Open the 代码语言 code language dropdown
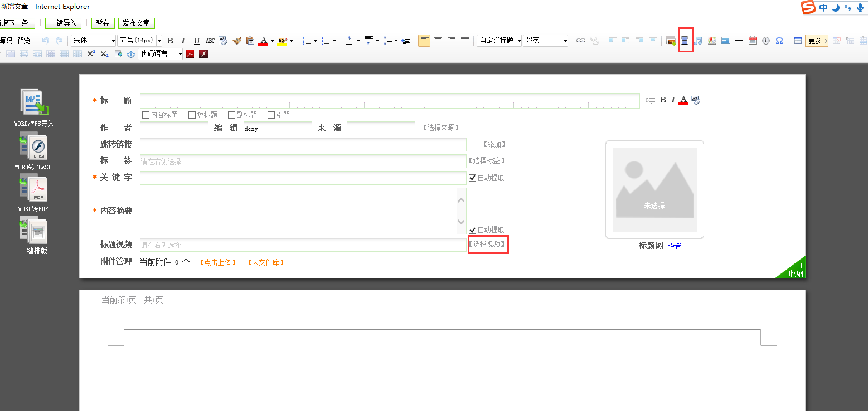Viewport: 868px width, 411px height. (x=180, y=54)
